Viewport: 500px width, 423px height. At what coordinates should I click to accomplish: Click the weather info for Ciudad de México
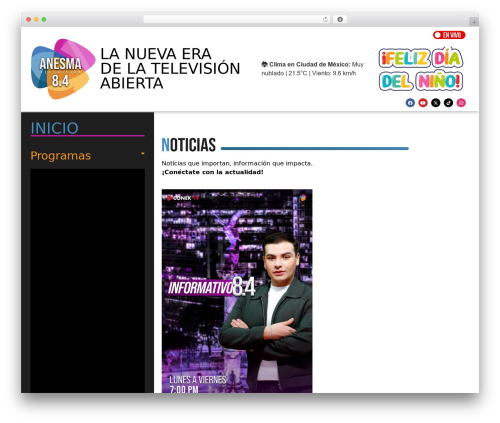[x=313, y=69]
